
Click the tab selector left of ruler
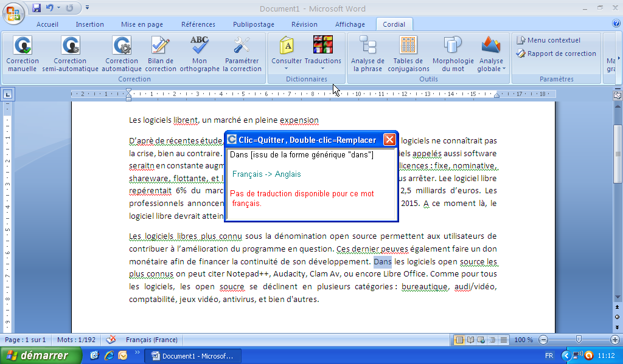[x=8, y=94]
